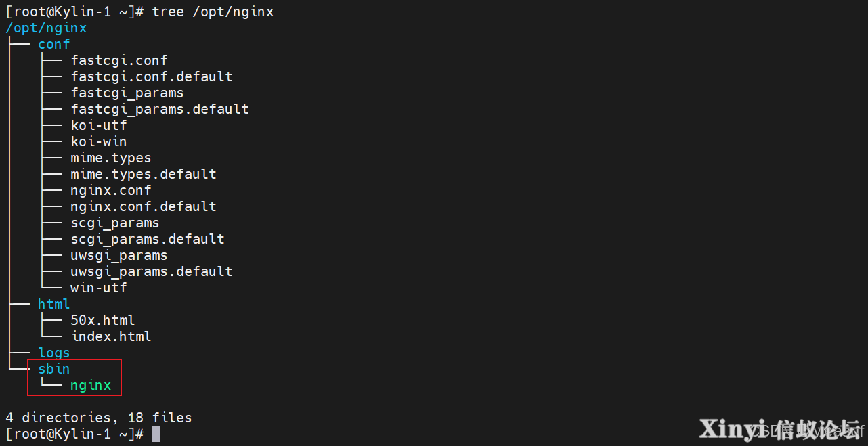Select the fastcgi_params line
Viewport: 868px width, 446px height.
coord(127,93)
